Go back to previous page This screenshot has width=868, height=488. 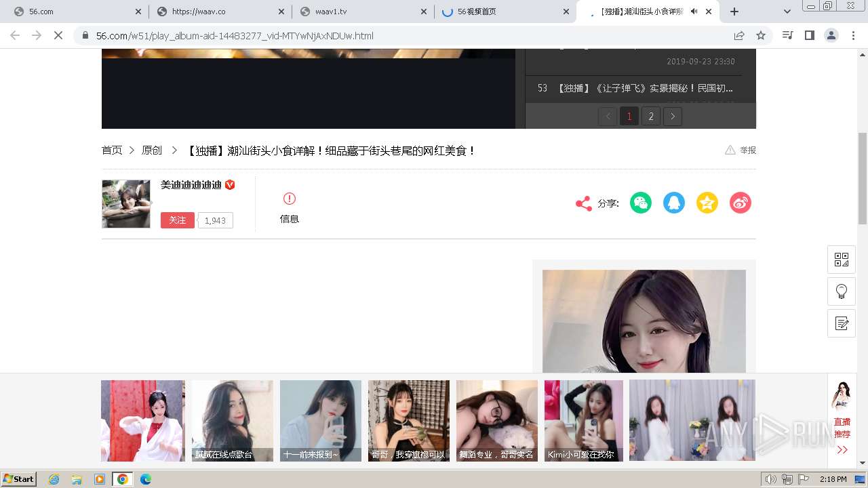pyautogui.click(x=15, y=35)
